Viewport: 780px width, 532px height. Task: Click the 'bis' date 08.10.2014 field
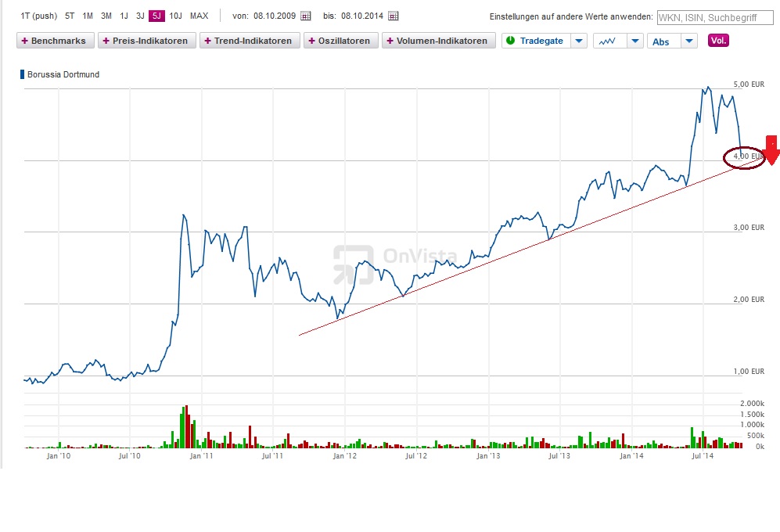[x=362, y=16]
